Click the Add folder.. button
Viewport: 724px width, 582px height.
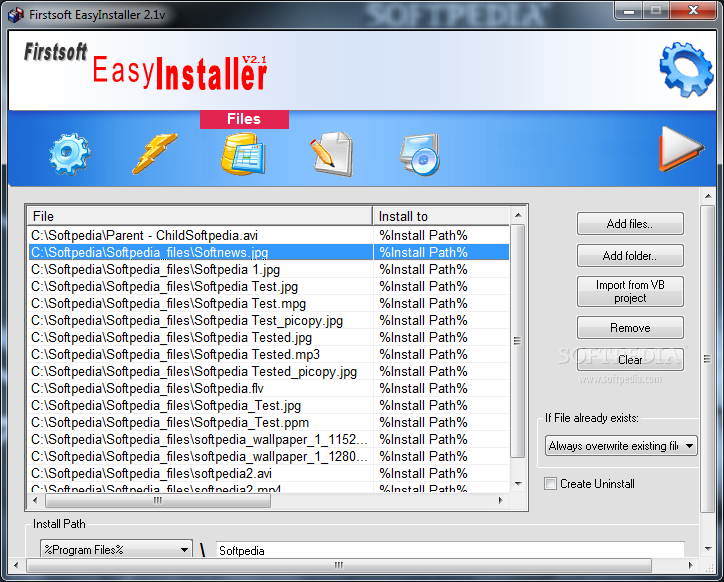click(630, 256)
